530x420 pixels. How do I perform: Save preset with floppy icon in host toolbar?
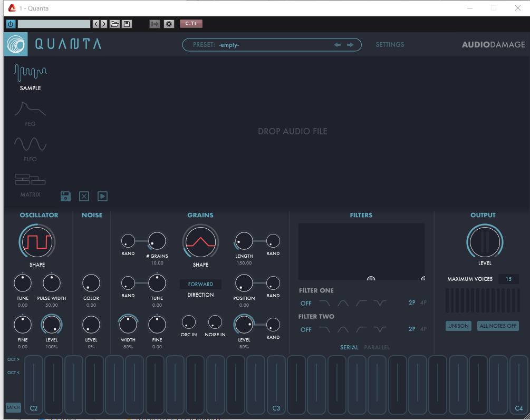pos(127,24)
